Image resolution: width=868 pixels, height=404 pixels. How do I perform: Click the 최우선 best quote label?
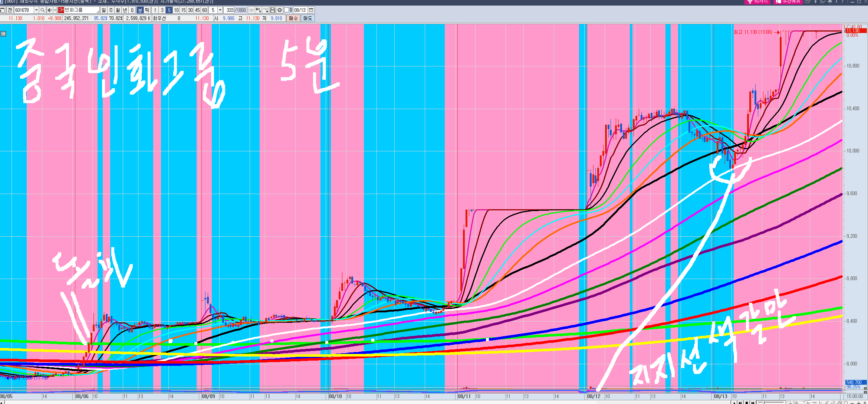coord(159,18)
